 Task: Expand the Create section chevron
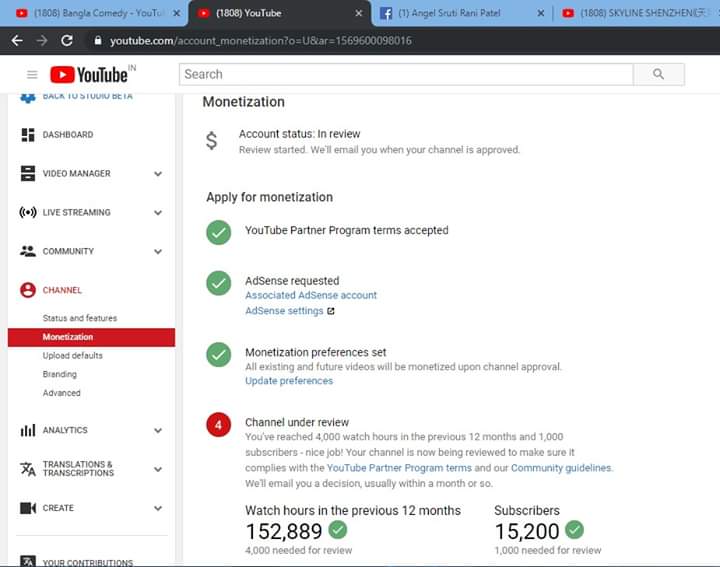click(158, 508)
